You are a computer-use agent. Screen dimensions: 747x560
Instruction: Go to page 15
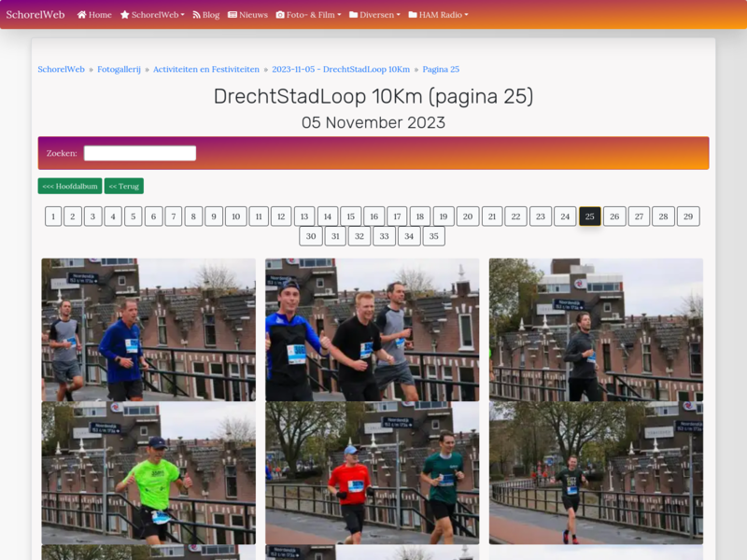(x=351, y=217)
